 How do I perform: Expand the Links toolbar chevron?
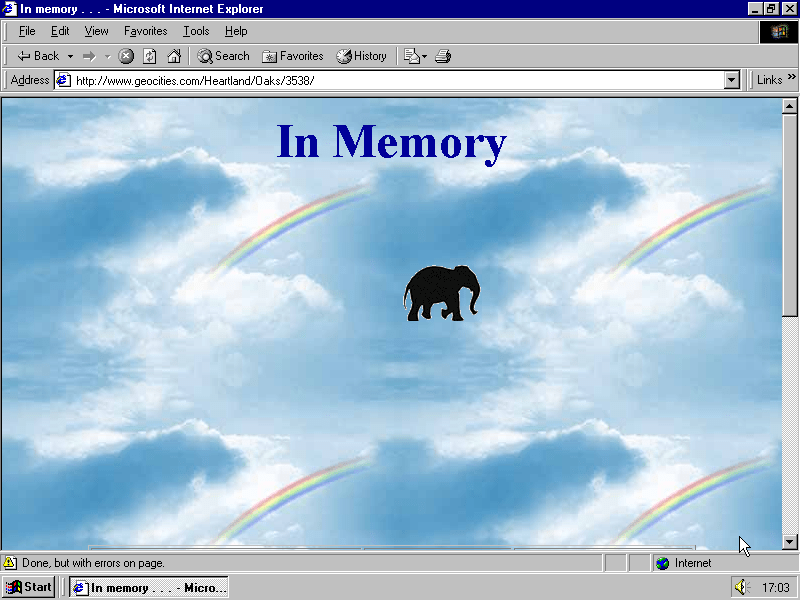792,80
